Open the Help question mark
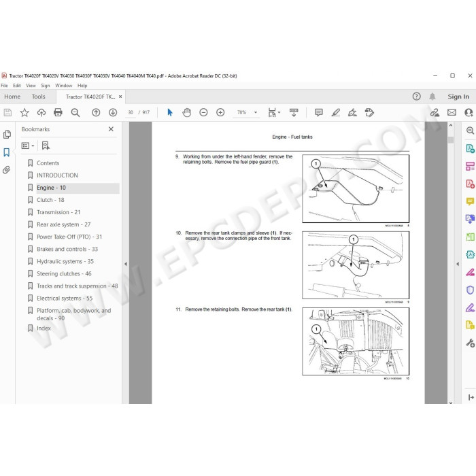The height and width of the screenshot is (476, 476). [x=416, y=97]
